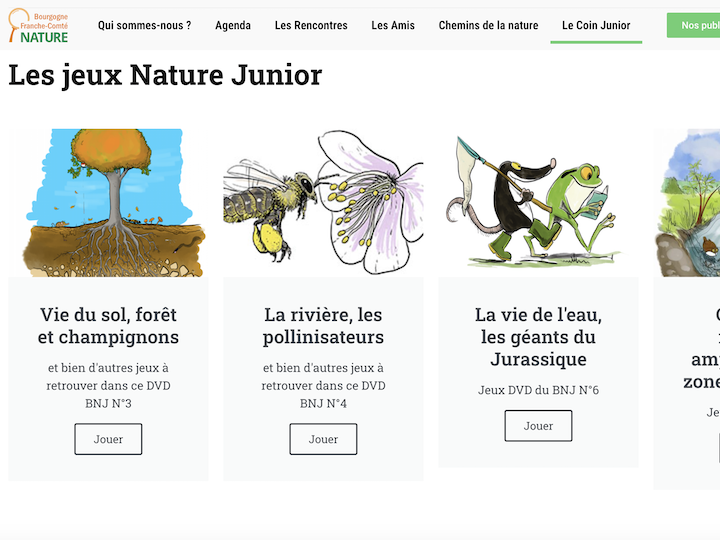Screen dimensions: 720x540
Task: Open the tree and soil illustration
Action: tap(108, 202)
